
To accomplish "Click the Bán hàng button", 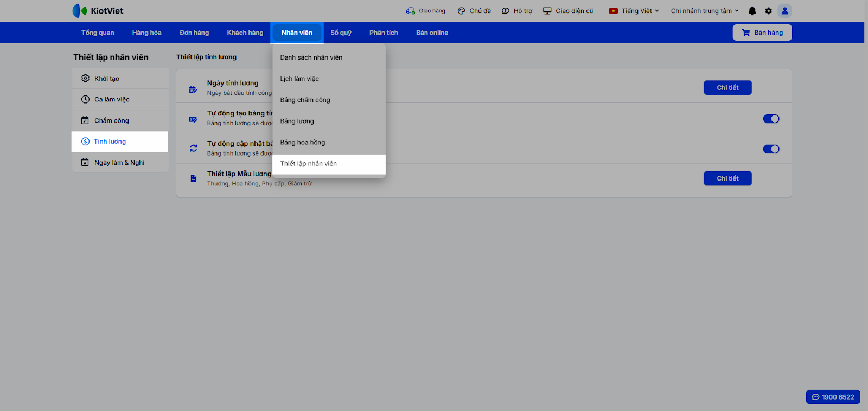I will (x=762, y=33).
